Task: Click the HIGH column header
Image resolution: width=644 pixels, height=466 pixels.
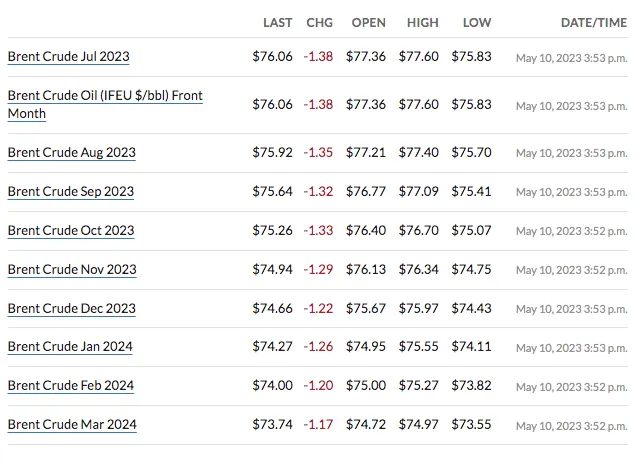Action: click(x=422, y=23)
